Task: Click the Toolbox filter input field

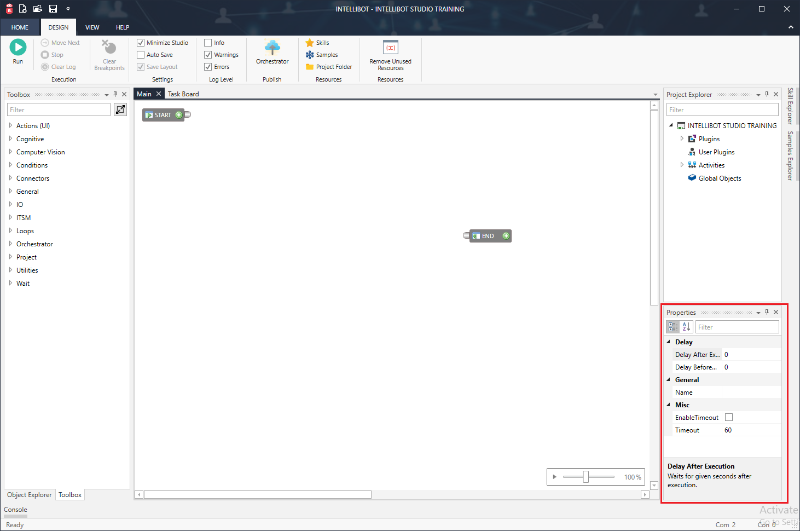Action: tap(59, 110)
